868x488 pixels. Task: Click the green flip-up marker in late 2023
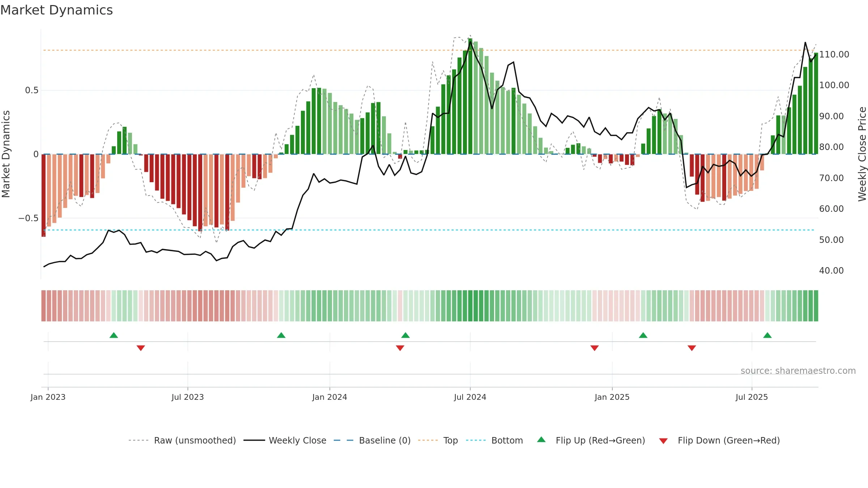(x=281, y=335)
